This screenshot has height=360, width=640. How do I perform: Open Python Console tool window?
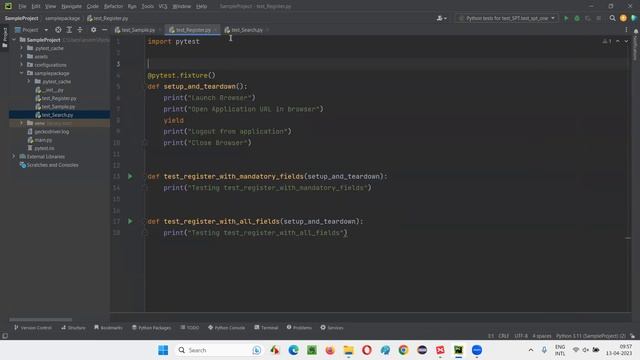(x=227, y=328)
